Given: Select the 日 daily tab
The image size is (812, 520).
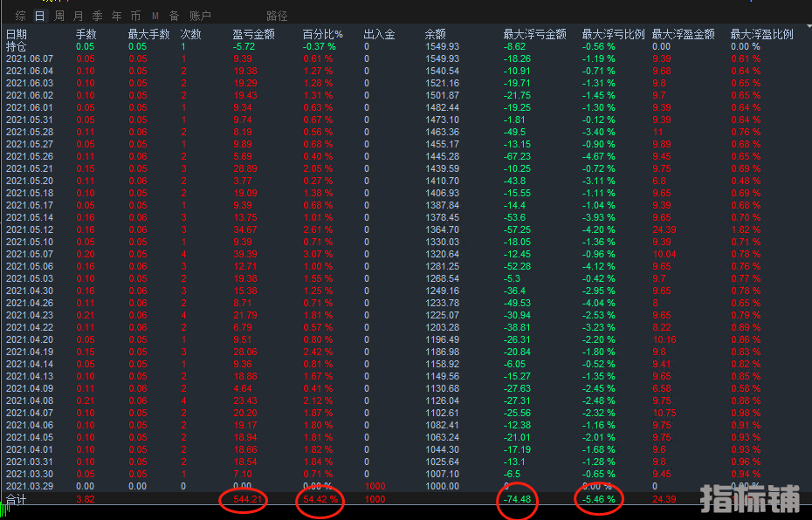Looking at the screenshot, I should click(40, 16).
